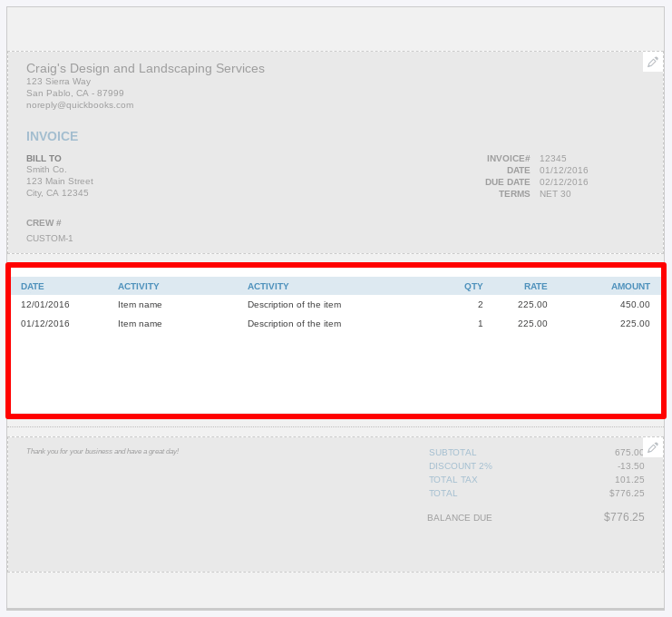Click the BALANCE DUE amount $776.25
The width and height of the screenshot is (672, 617).
[x=624, y=517]
